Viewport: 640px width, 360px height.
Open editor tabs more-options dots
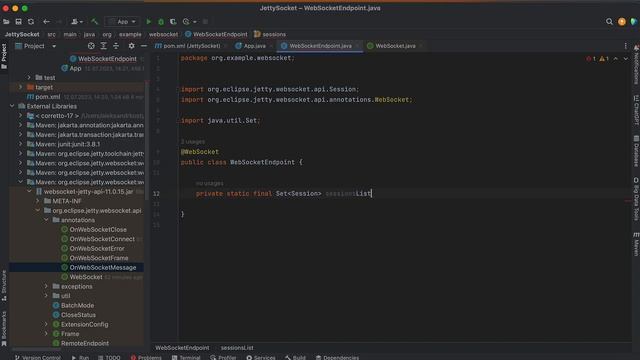tap(625, 46)
